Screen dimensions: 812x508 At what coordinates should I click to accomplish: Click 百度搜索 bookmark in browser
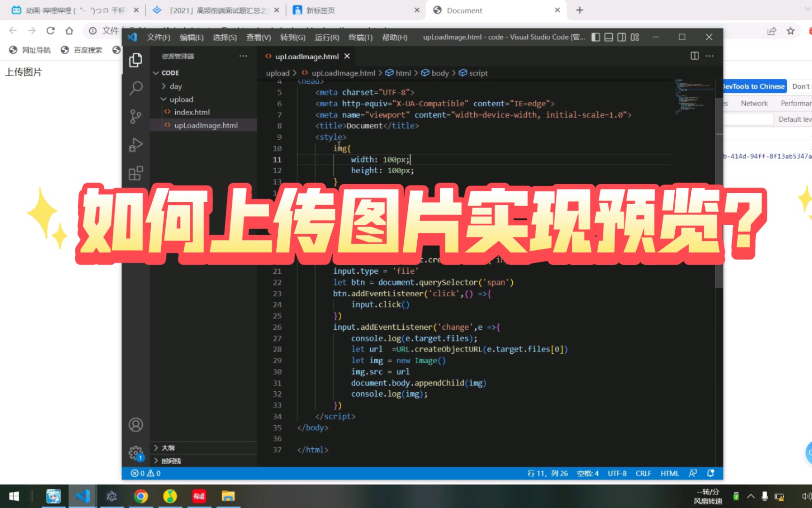tap(82, 50)
